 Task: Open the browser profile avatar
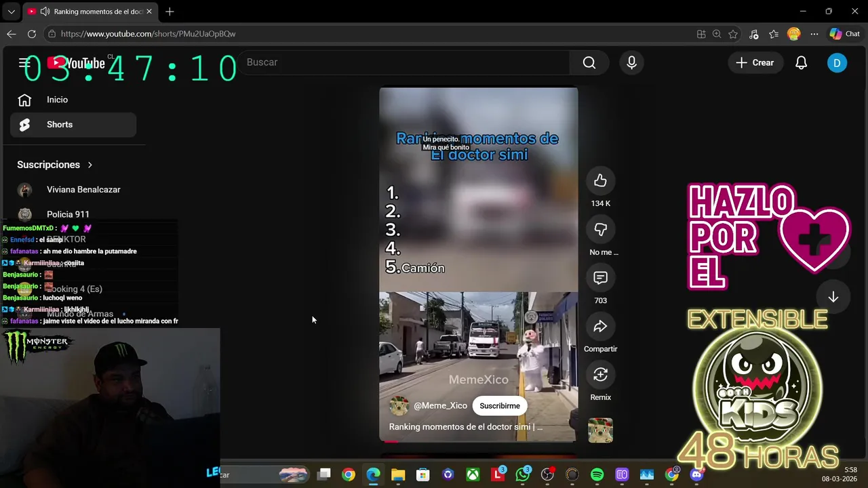coord(794,34)
